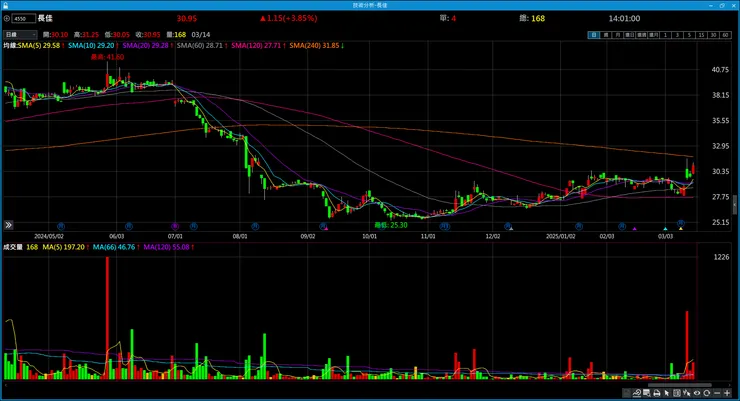Screen dimensions: 740x401
Task: Select the 3-minute chart interval
Action: click(x=678, y=35)
